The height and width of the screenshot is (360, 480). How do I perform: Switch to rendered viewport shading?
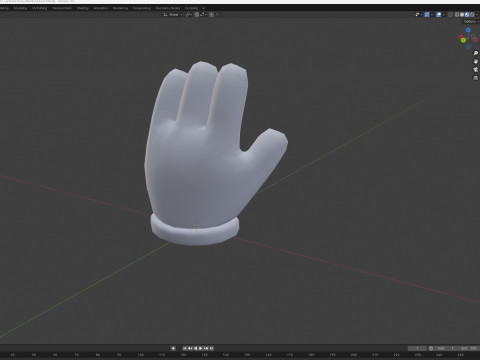coord(472,15)
